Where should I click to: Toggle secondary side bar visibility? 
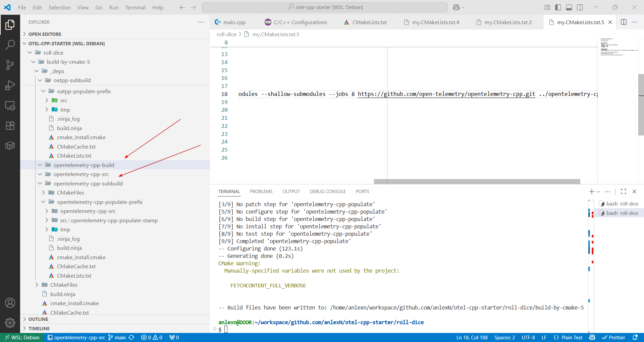coord(580,7)
